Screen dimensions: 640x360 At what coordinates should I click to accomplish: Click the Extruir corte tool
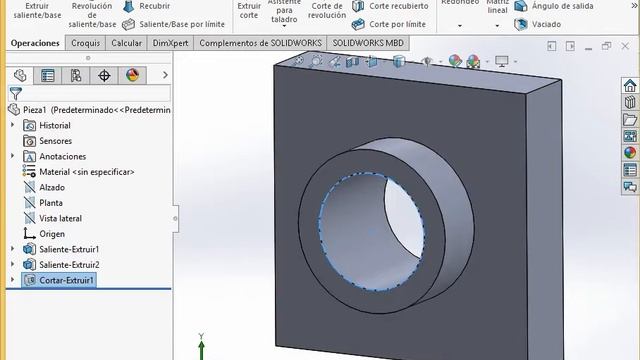click(x=249, y=10)
